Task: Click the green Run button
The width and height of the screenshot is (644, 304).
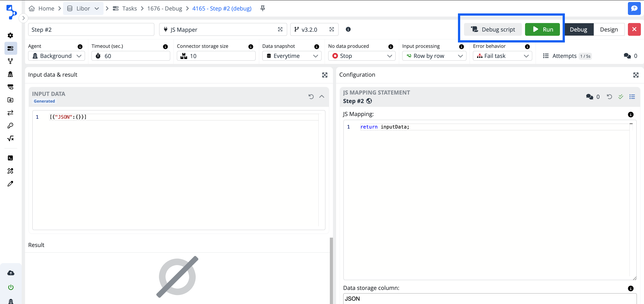Action: click(542, 30)
